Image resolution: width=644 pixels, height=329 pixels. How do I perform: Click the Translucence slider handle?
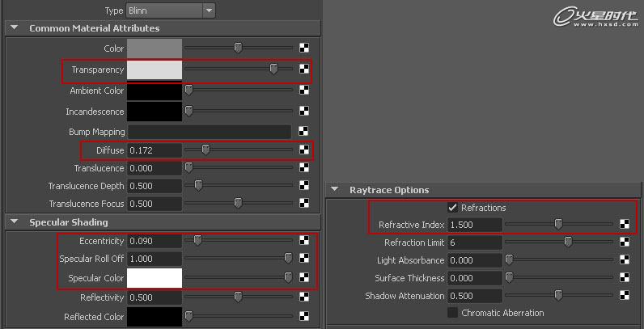[x=189, y=168]
